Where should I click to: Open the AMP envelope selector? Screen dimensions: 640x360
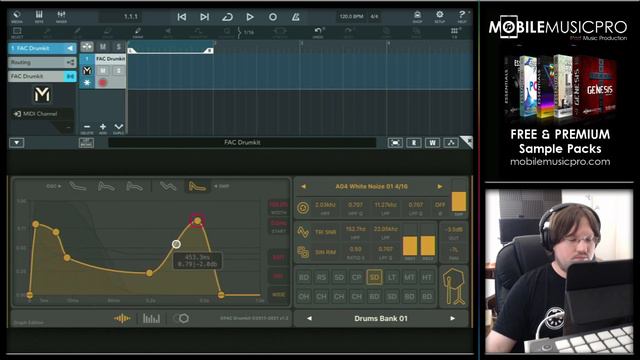(x=222, y=186)
